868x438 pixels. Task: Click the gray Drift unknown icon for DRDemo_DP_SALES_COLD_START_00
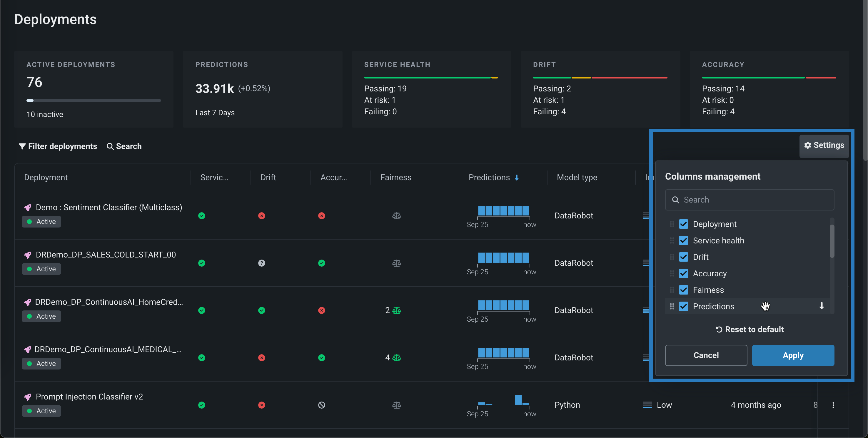tap(261, 263)
